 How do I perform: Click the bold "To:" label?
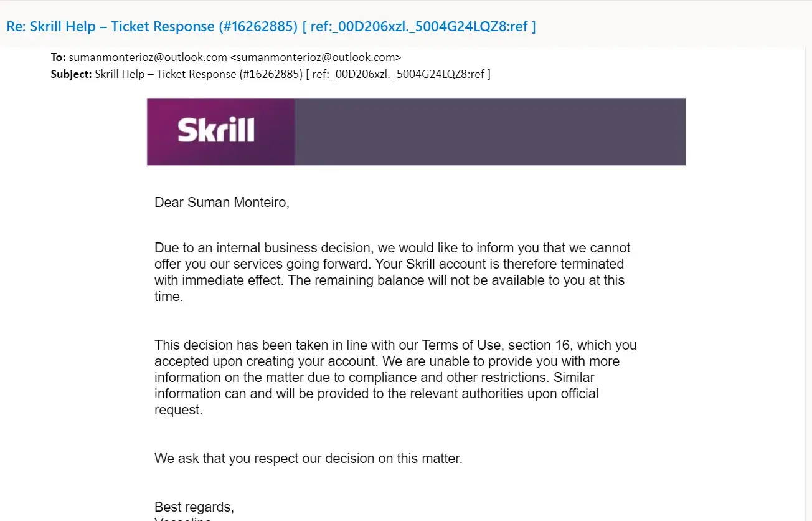click(x=58, y=57)
